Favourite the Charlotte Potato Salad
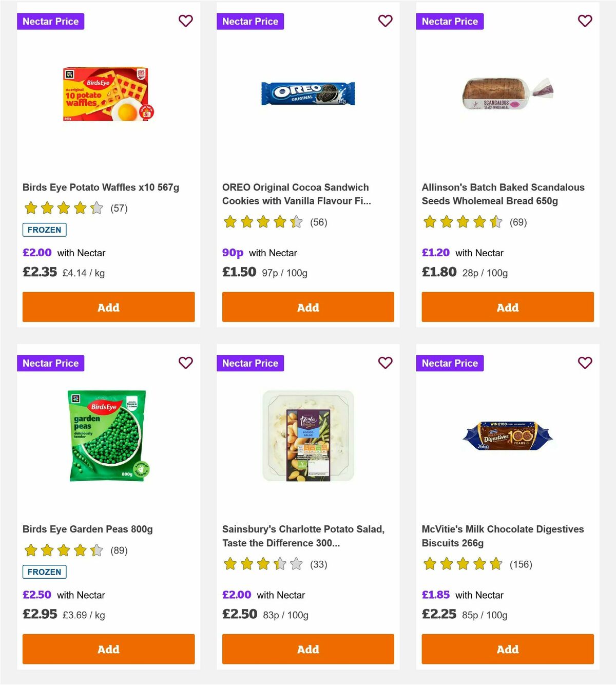Viewport: 616px width, 685px height. click(x=385, y=363)
